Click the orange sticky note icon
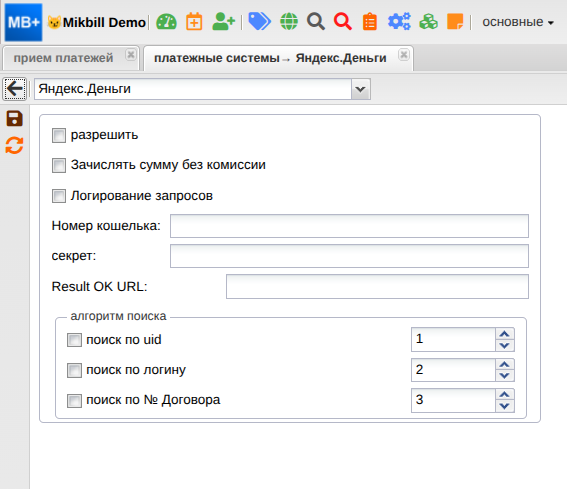The height and width of the screenshot is (489, 567). click(455, 22)
